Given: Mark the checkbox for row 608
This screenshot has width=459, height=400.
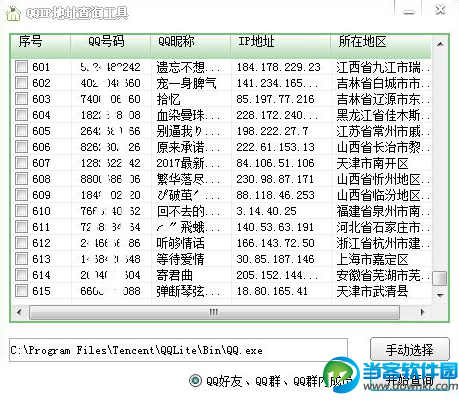Looking at the screenshot, I should tap(21, 179).
